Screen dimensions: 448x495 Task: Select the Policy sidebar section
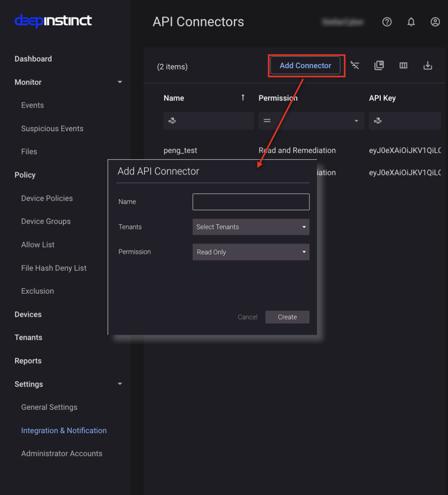pyautogui.click(x=25, y=175)
